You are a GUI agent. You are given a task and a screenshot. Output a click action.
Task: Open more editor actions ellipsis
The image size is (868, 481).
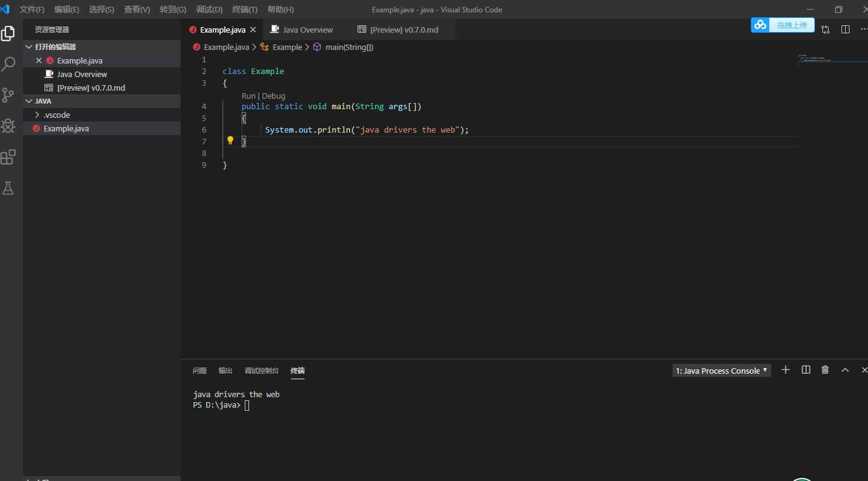(863, 30)
